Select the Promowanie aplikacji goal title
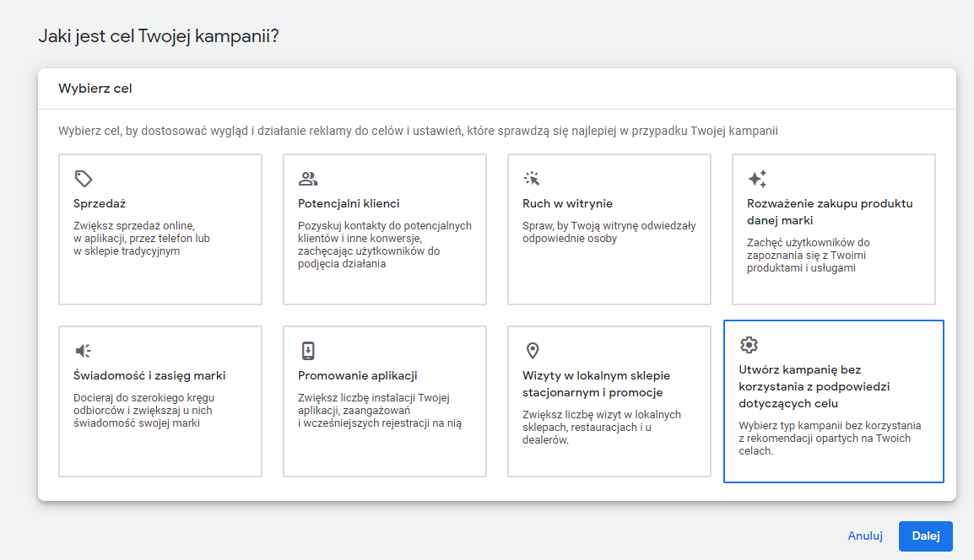The width and height of the screenshot is (974, 560). pos(357,375)
